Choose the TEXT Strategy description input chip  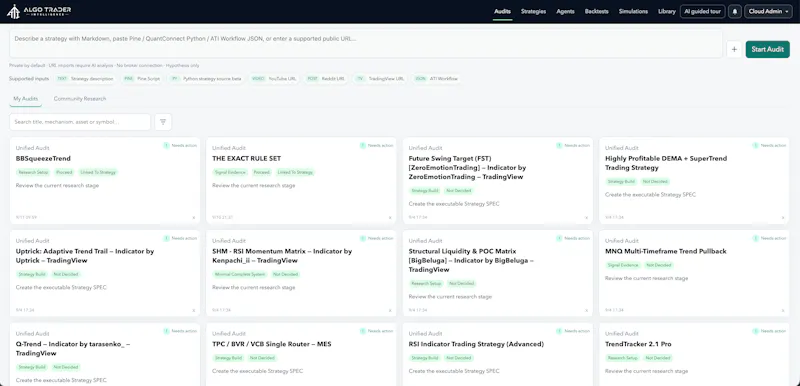pos(85,79)
